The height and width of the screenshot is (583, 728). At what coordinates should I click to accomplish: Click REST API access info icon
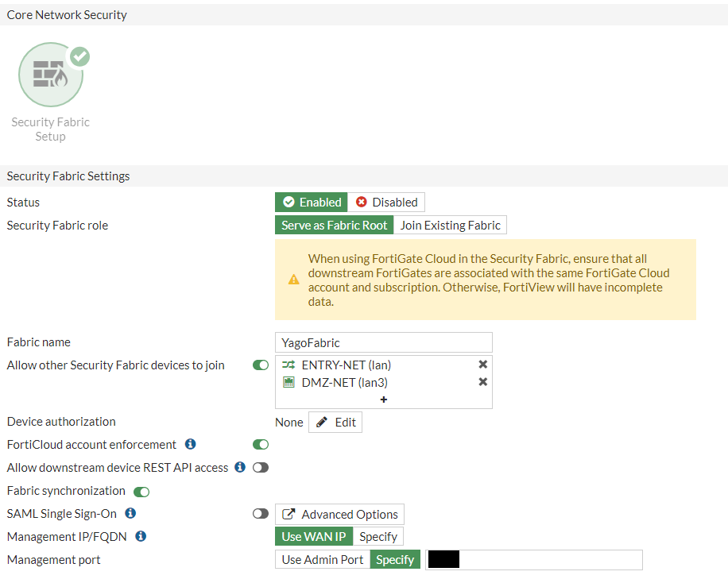(x=240, y=468)
